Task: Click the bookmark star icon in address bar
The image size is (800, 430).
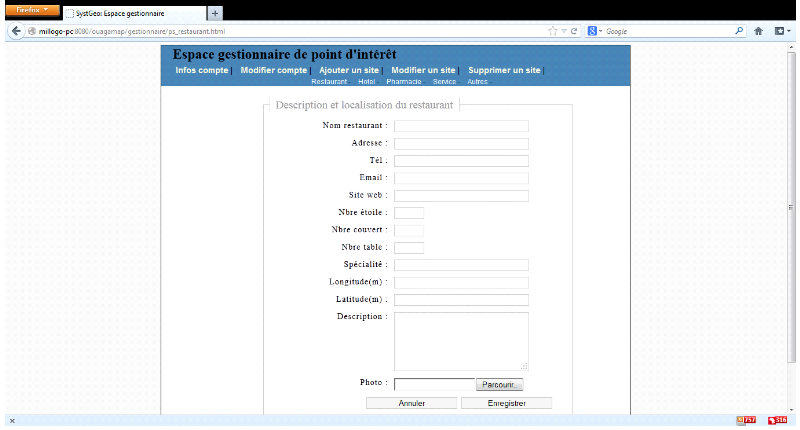Action: pyautogui.click(x=553, y=31)
